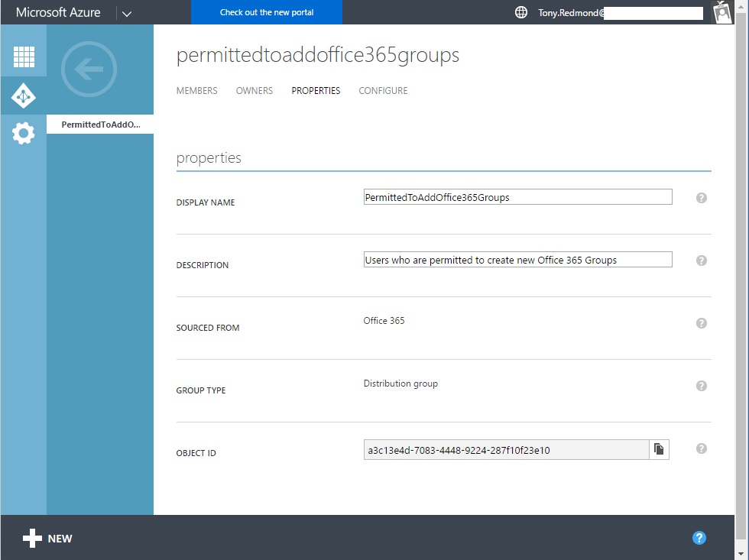Image resolution: width=749 pixels, height=560 pixels.
Task: Click inside the Display Name field
Action: pos(517,196)
